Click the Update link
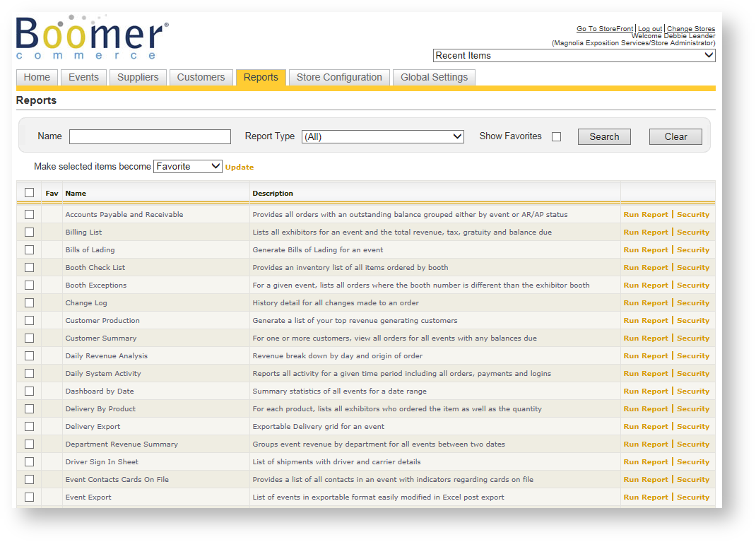This screenshot has width=756, height=542. [240, 167]
